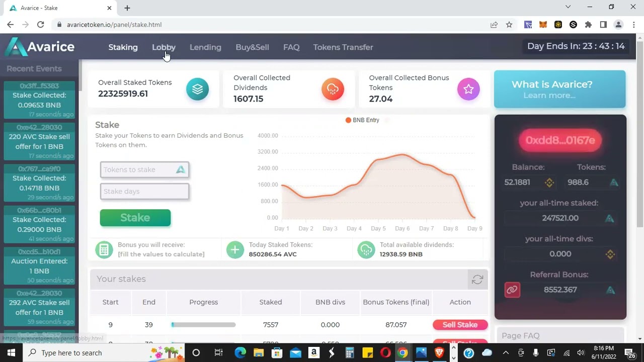Open Microsoft Edge from the taskbar
This screenshot has height=362, width=644.
coord(240,352)
